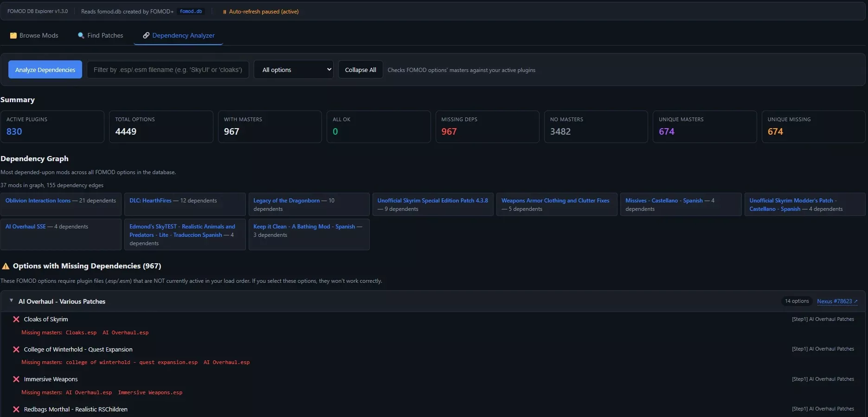The height and width of the screenshot is (417, 868).
Task: Open Edmond's SkyTEST Realistic Animals link
Action: [x=182, y=231]
